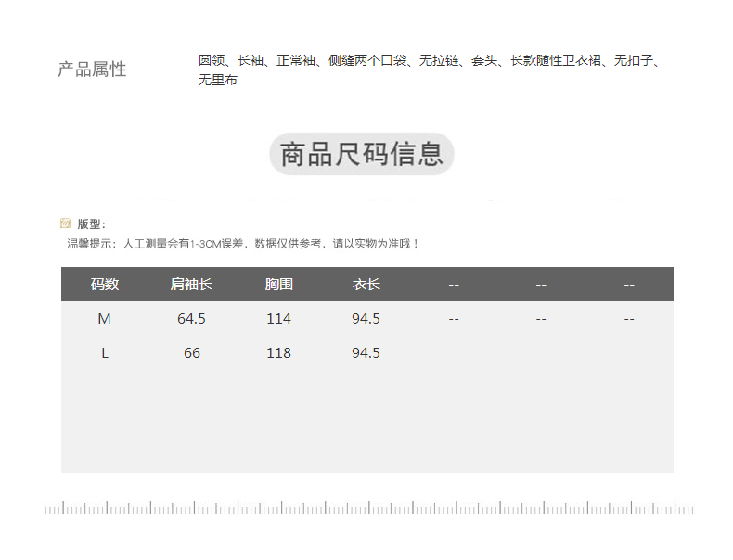Click the 114 chest value
Screen dimensions: 733x560
[x=278, y=319]
